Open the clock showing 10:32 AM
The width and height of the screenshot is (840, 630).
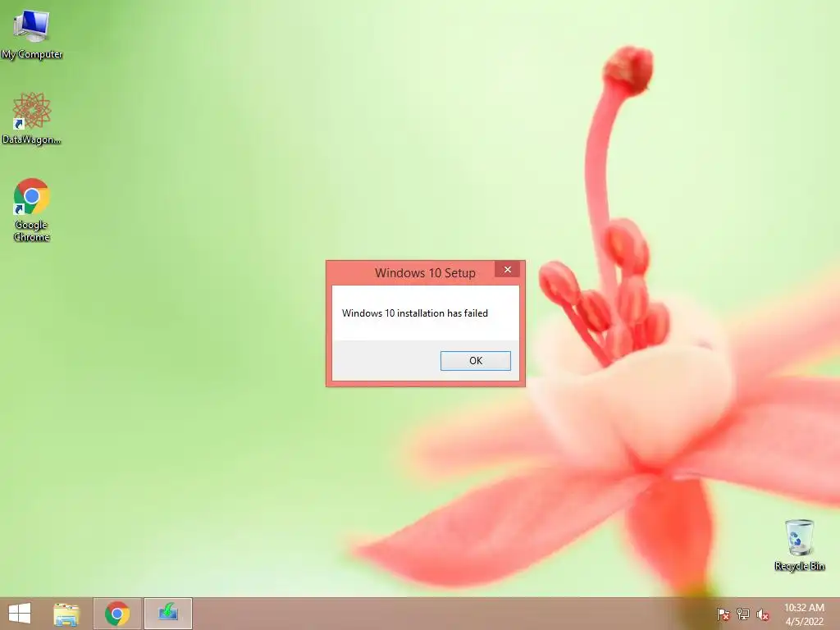point(804,614)
